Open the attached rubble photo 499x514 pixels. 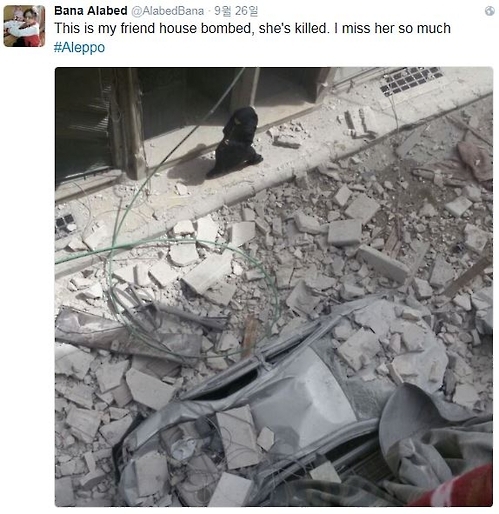coord(274,287)
